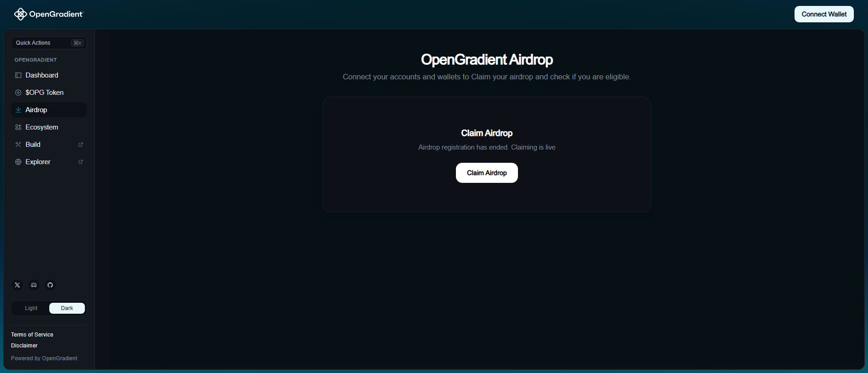Open the GitHub social icon

click(x=50, y=285)
